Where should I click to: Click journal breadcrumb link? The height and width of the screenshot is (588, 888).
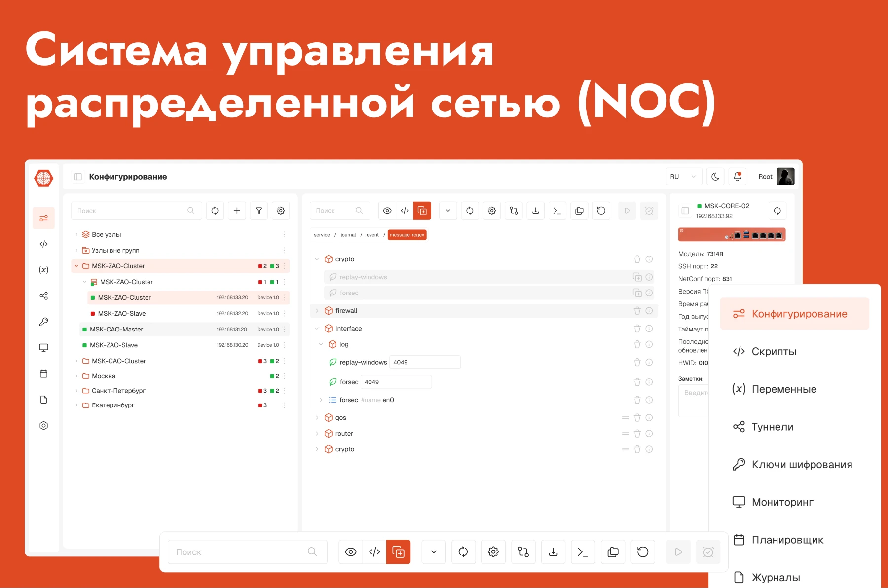(x=348, y=235)
